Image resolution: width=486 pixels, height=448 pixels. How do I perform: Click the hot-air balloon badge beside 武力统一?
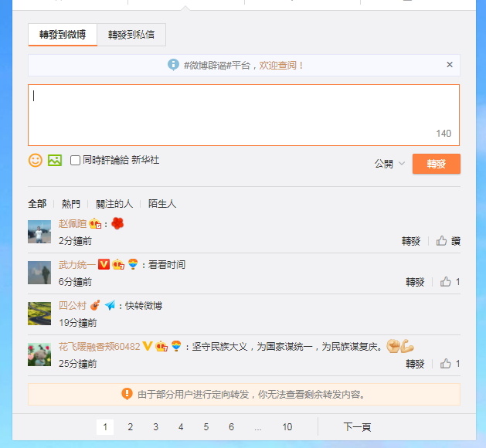pos(133,264)
